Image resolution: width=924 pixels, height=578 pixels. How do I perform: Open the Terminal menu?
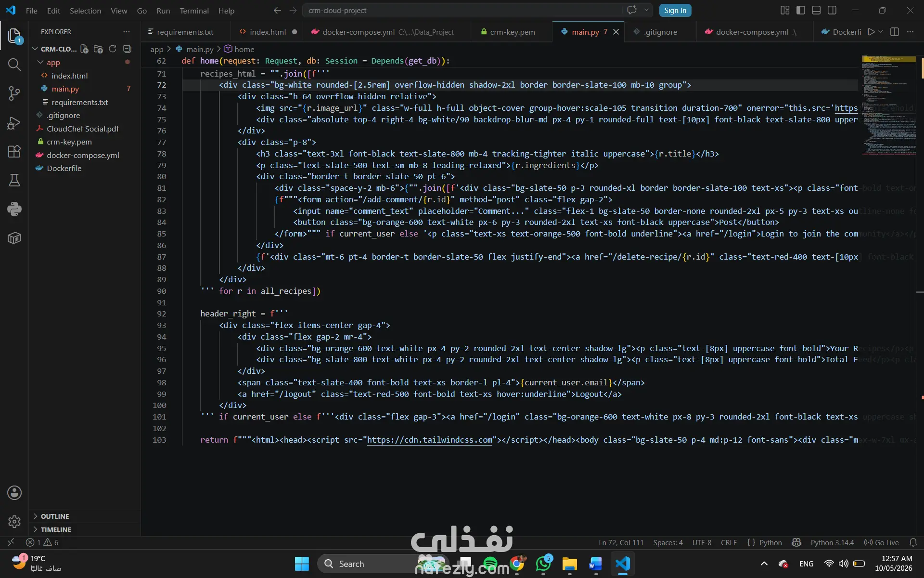coord(194,11)
